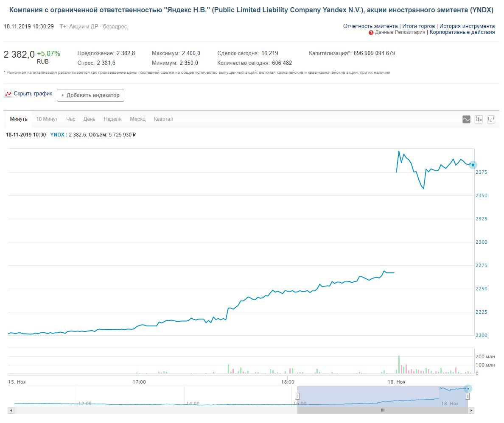
Task: Open Корпоративные действия link
Action: (x=462, y=32)
